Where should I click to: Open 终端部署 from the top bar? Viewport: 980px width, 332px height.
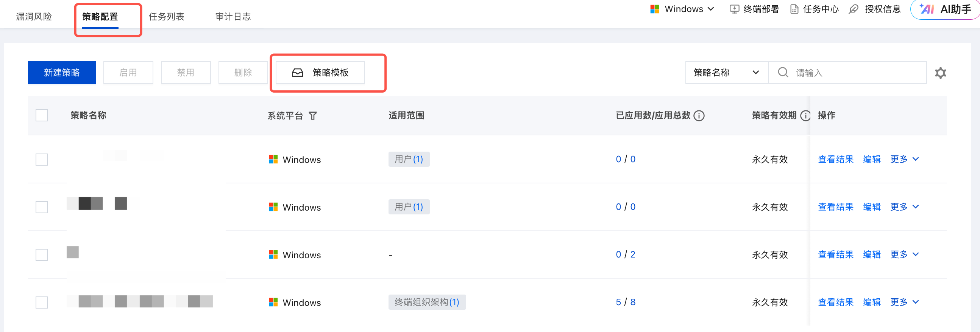(754, 9)
